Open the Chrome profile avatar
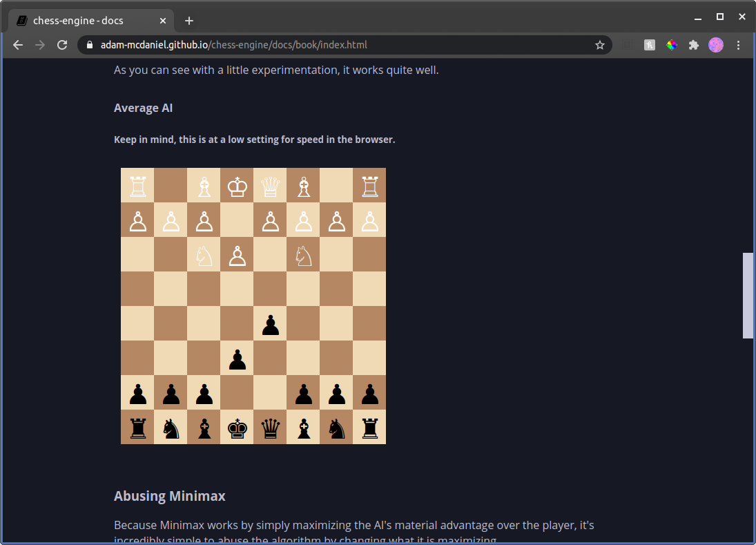756x545 pixels. click(716, 45)
